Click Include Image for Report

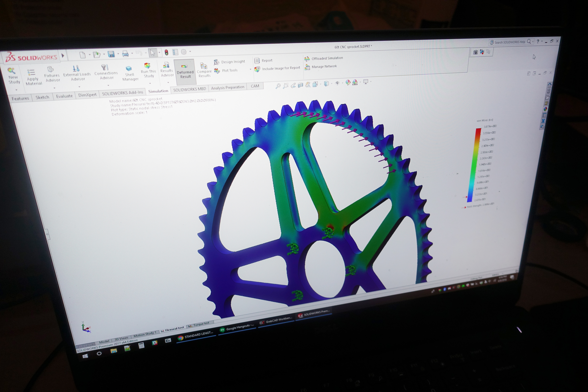click(277, 68)
